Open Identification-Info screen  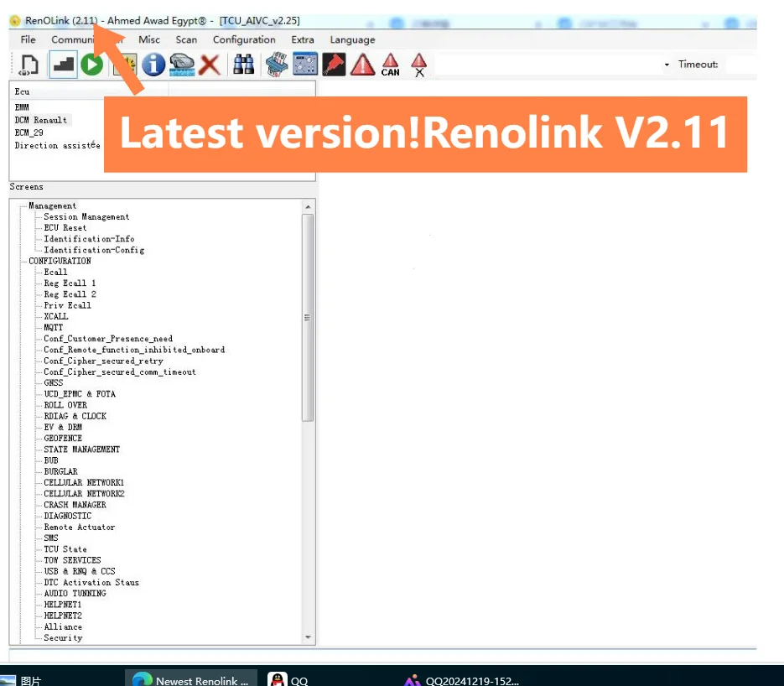89,238
